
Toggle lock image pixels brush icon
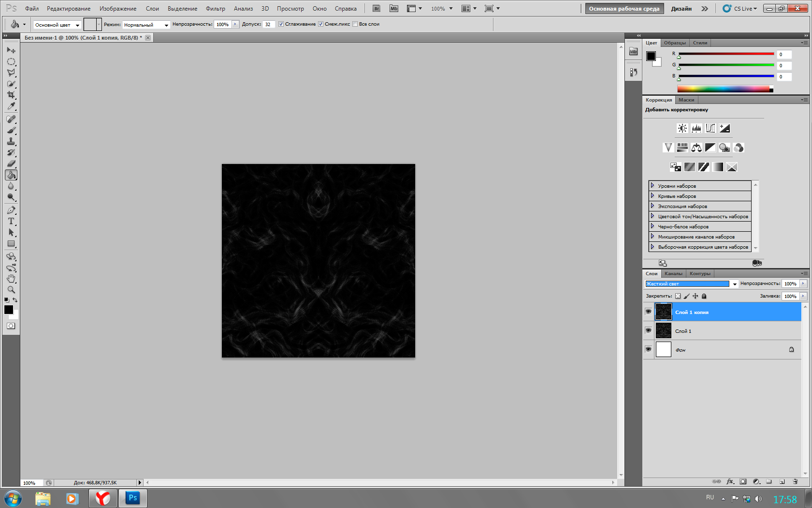tap(686, 296)
